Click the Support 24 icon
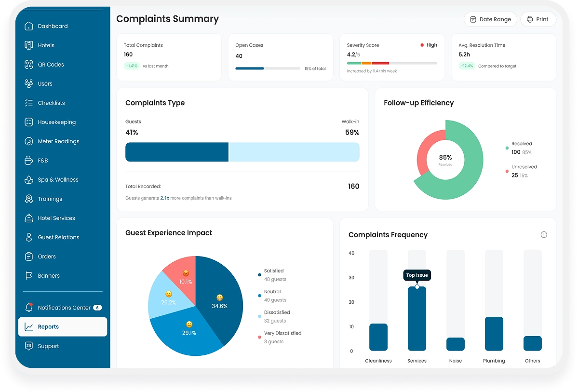 click(29, 346)
